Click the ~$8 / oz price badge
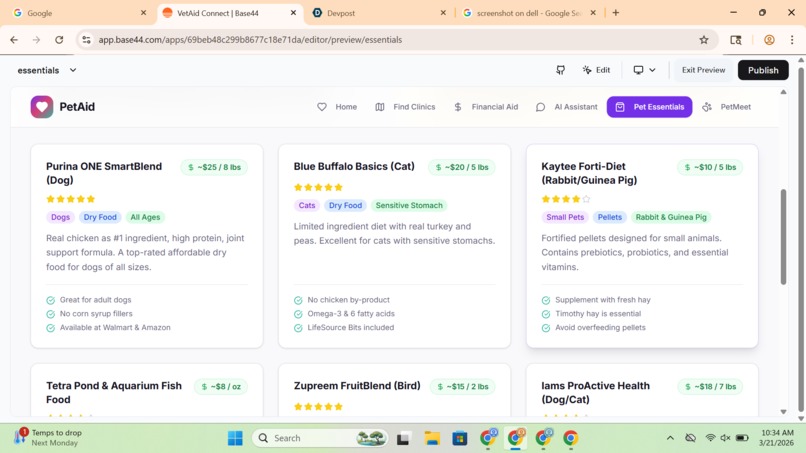The width and height of the screenshot is (806, 453). click(221, 387)
